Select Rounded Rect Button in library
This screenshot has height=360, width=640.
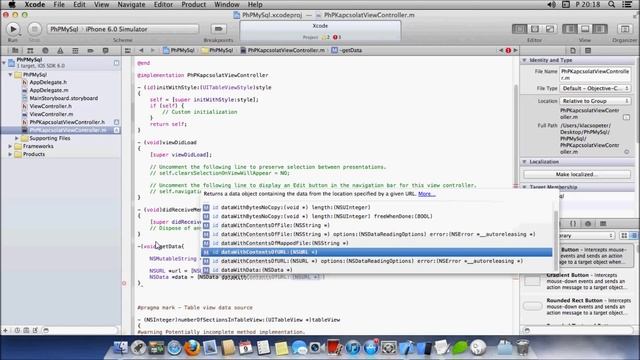pyautogui.click(x=578, y=307)
